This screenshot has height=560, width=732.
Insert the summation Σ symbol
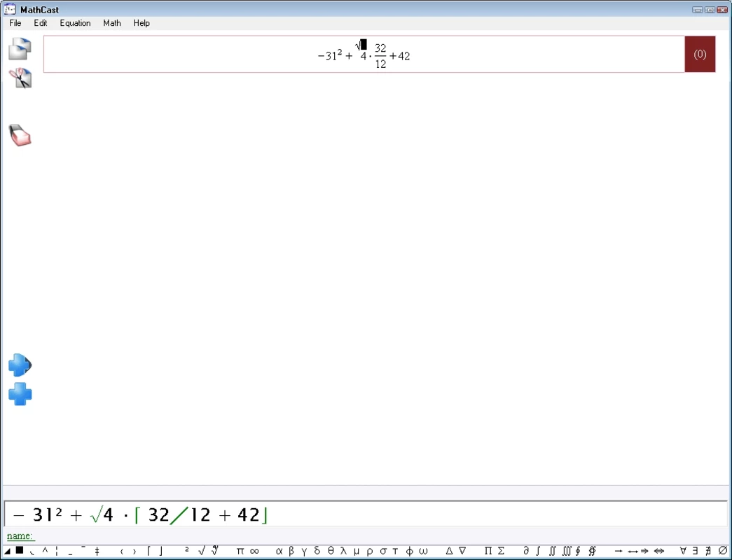tap(501, 551)
